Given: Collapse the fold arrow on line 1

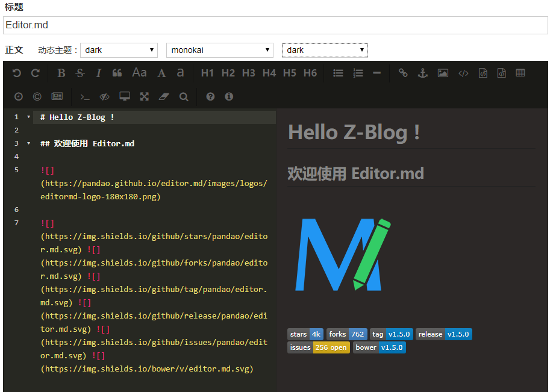Looking at the screenshot, I should click(29, 117).
